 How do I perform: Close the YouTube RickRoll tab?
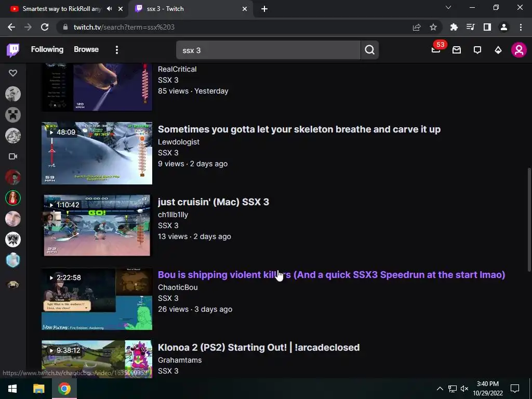pyautogui.click(x=121, y=9)
